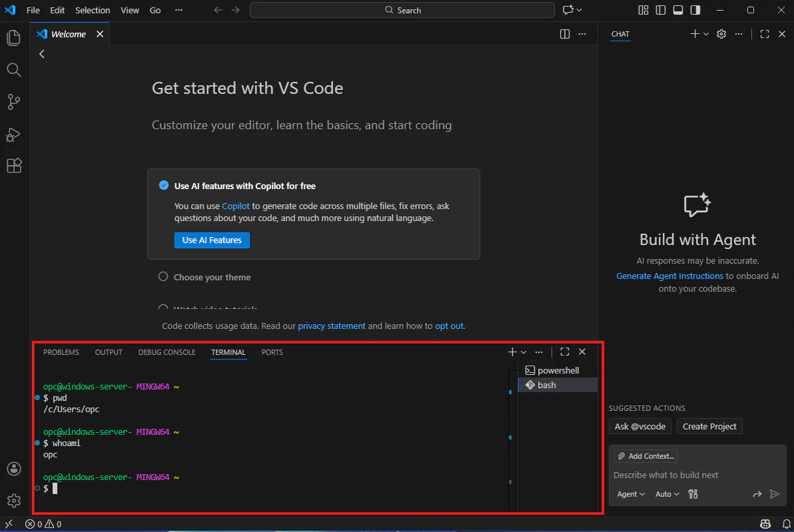This screenshot has width=794, height=532.
Task: Go forward with the title bar arrow
Action: [235, 10]
